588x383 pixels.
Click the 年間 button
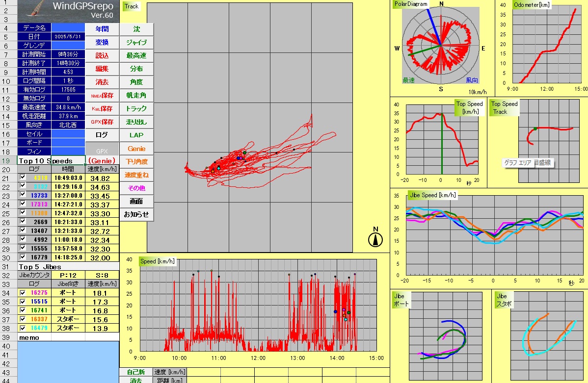[x=102, y=29]
